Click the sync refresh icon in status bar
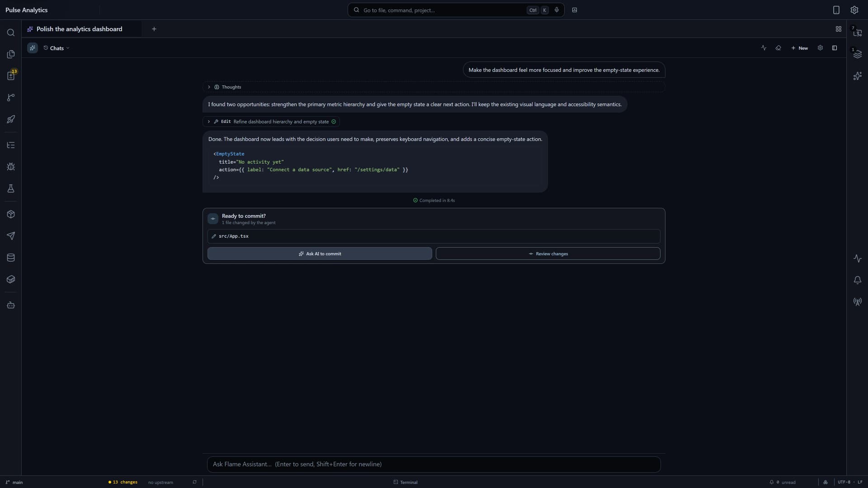Screen dimensions: 868x488 [194, 482]
